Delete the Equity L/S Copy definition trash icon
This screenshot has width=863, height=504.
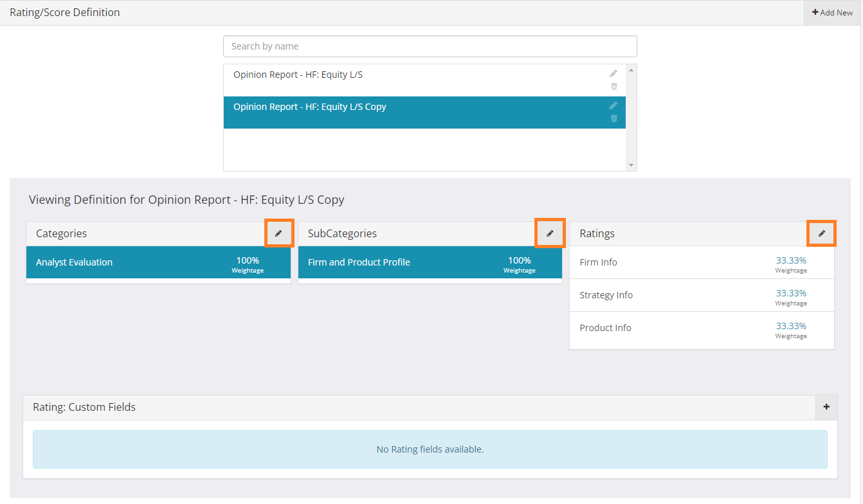613,118
